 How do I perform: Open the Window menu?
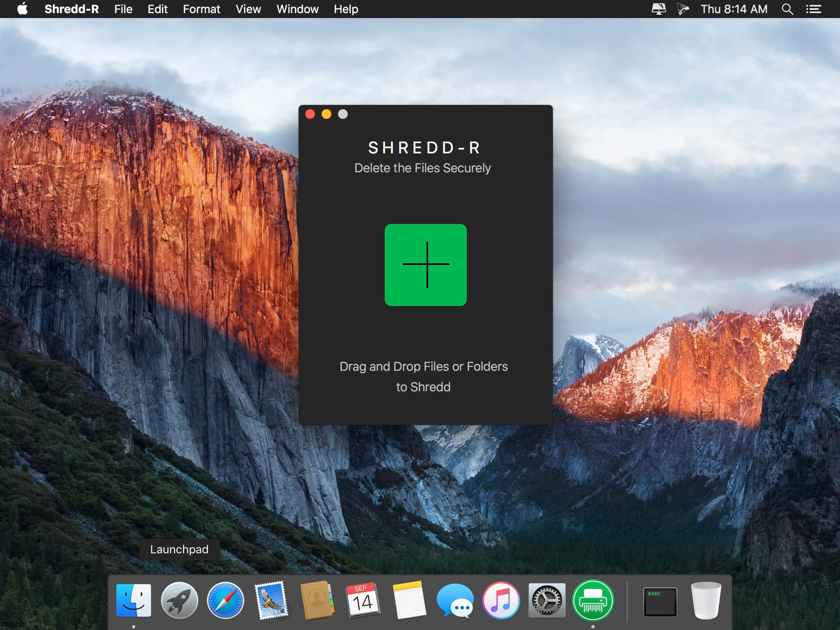[297, 9]
